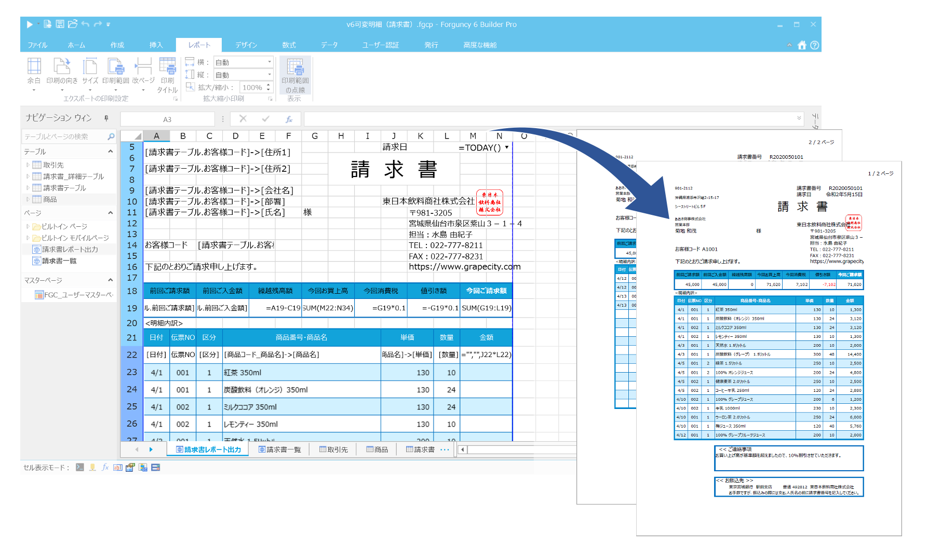Click 請求書一覧 page in navigation tree
928x560 pixels.
pos(59,261)
